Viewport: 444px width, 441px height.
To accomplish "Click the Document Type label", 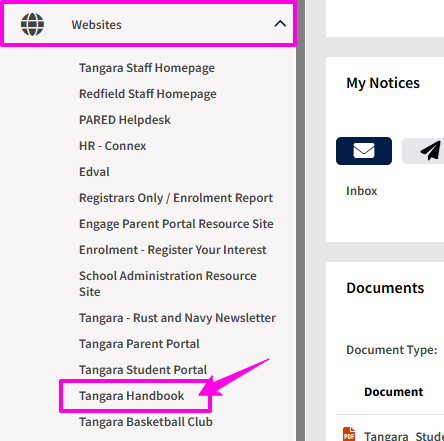I will [x=392, y=350].
